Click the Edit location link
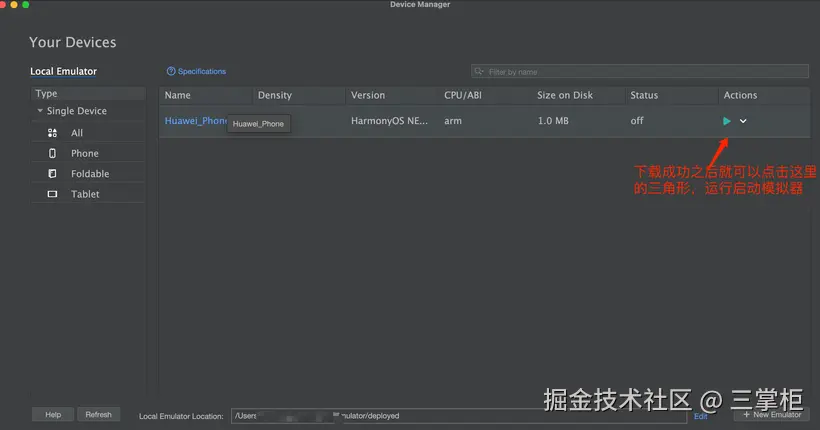 pos(700,416)
